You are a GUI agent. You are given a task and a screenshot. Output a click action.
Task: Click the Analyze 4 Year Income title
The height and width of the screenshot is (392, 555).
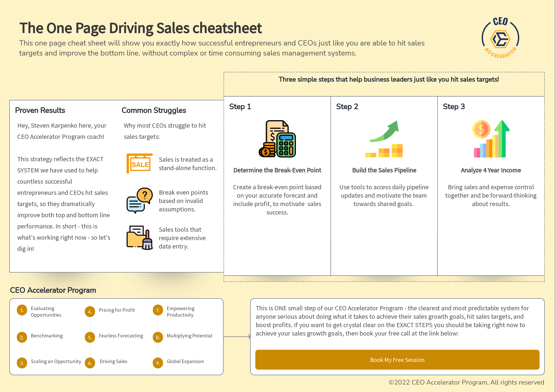[491, 170]
